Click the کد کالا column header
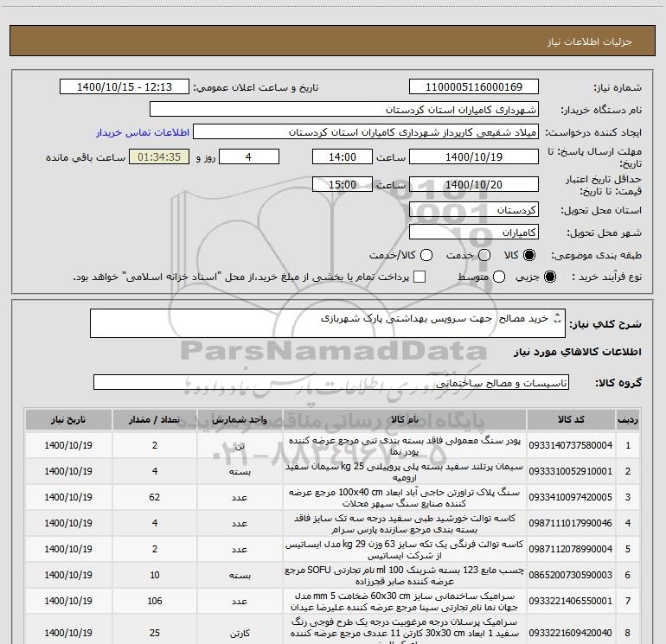666x644 pixels. pos(571,419)
